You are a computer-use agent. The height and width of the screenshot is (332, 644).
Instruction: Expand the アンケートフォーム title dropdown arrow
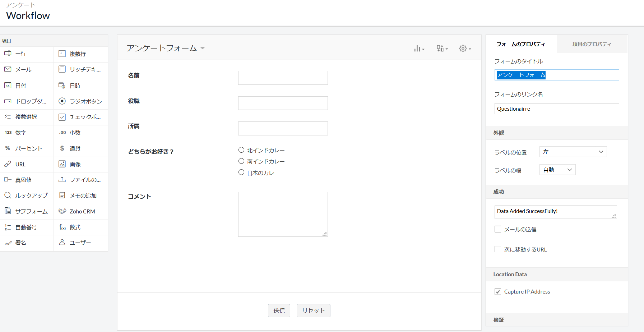pyautogui.click(x=203, y=48)
